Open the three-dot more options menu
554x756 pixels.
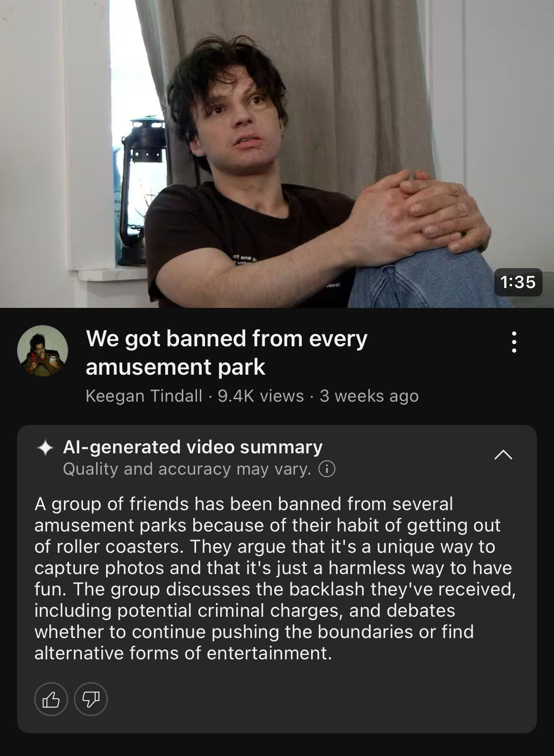514,342
